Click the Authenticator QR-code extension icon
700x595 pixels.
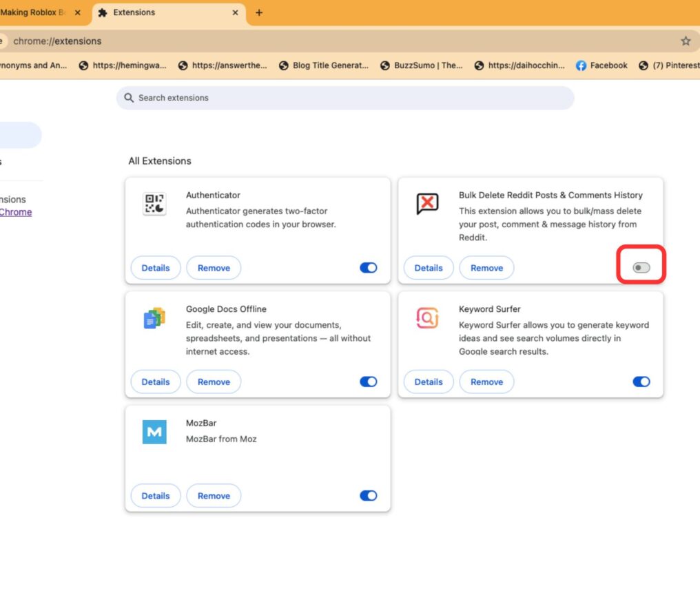[x=153, y=205]
